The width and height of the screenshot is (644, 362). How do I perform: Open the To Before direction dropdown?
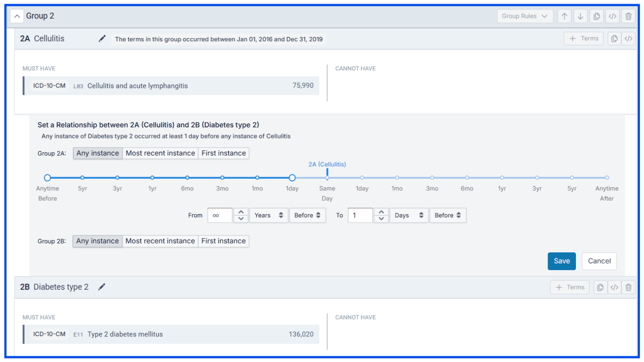[x=448, y=215]
